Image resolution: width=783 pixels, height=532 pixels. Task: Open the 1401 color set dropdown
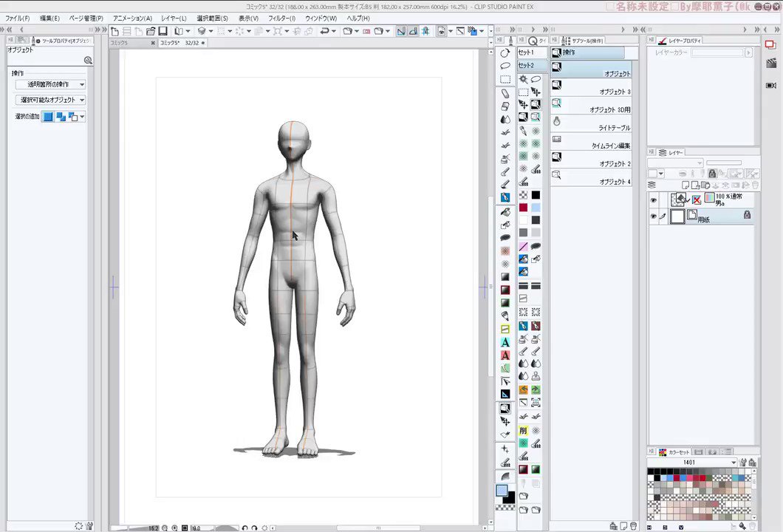click(692, 463)
